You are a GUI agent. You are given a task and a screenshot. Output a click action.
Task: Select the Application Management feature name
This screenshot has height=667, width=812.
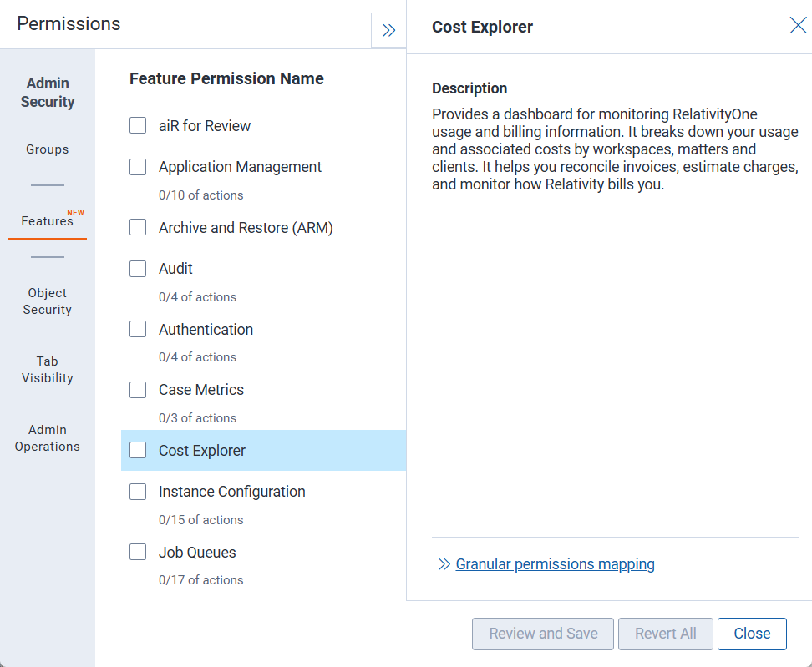[x=240, y=167]
